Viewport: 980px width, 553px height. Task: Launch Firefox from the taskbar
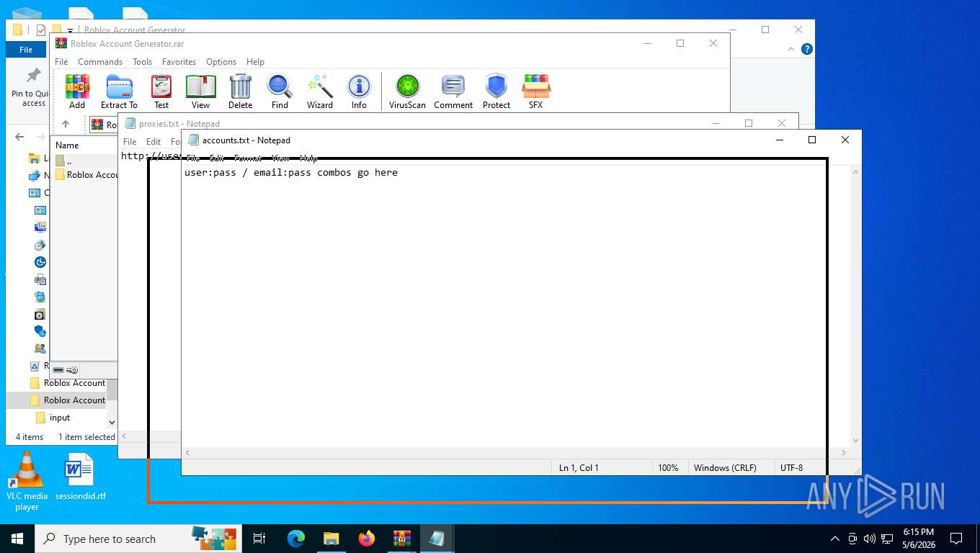pos(367,539)
